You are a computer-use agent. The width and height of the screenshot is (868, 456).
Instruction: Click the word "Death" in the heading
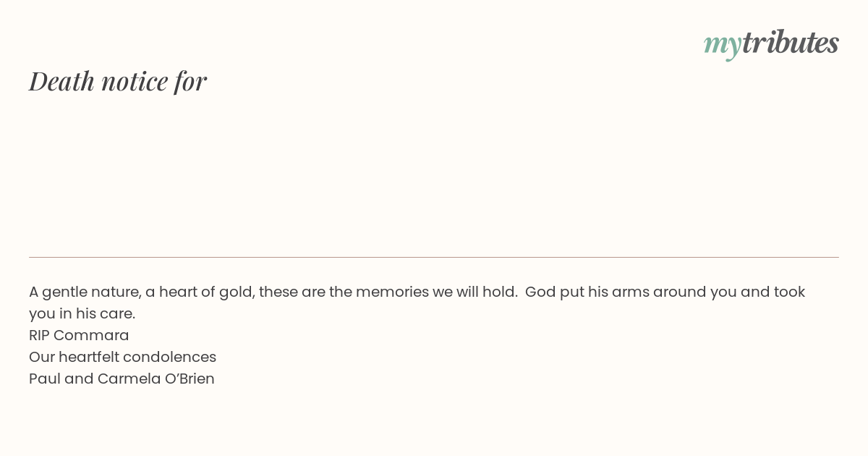pos(61,81)
